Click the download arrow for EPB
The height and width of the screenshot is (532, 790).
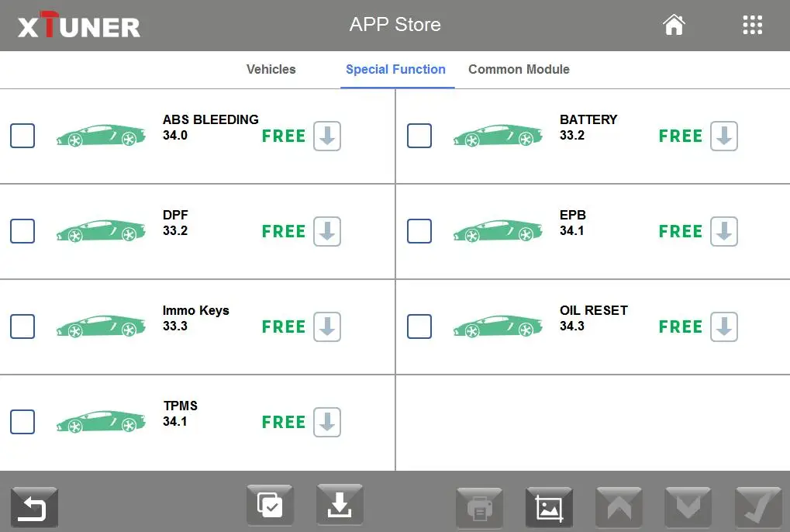click(x=724, y=232)
